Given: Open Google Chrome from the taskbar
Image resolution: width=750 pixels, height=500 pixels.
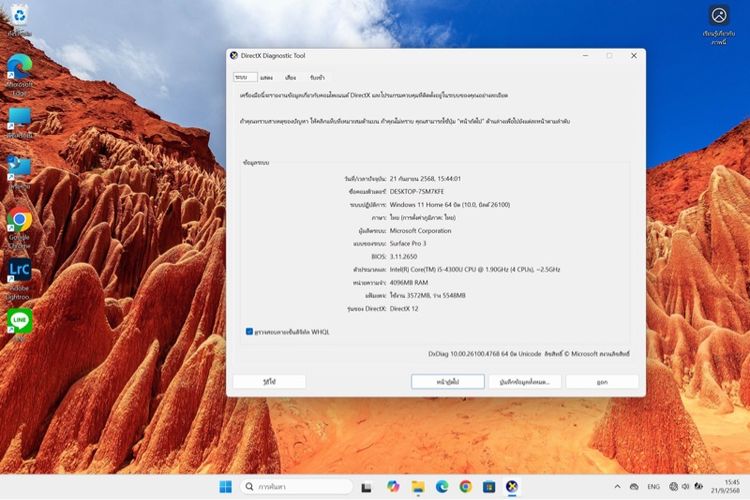Looking at the screenshot, I should pos(465,487).
